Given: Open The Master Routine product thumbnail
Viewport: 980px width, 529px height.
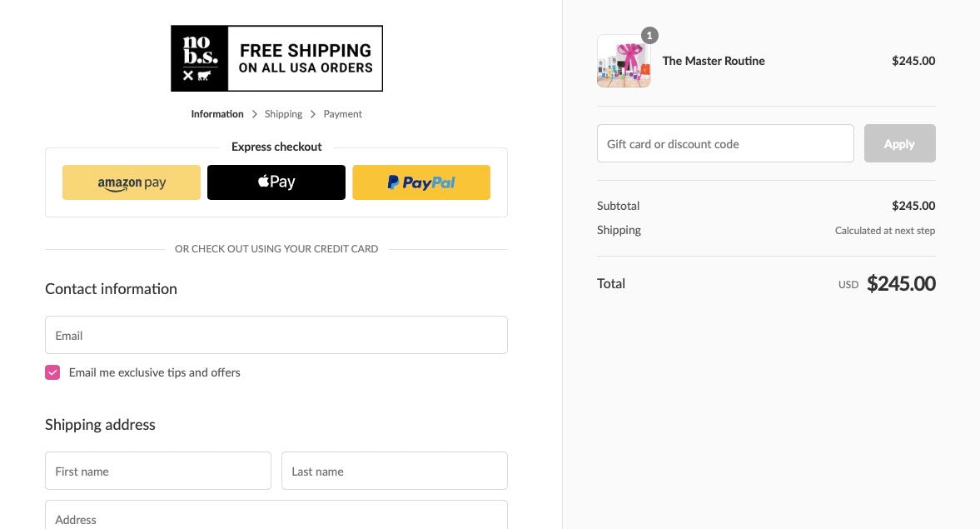Looking at the screenshot, I should (624, 61).
